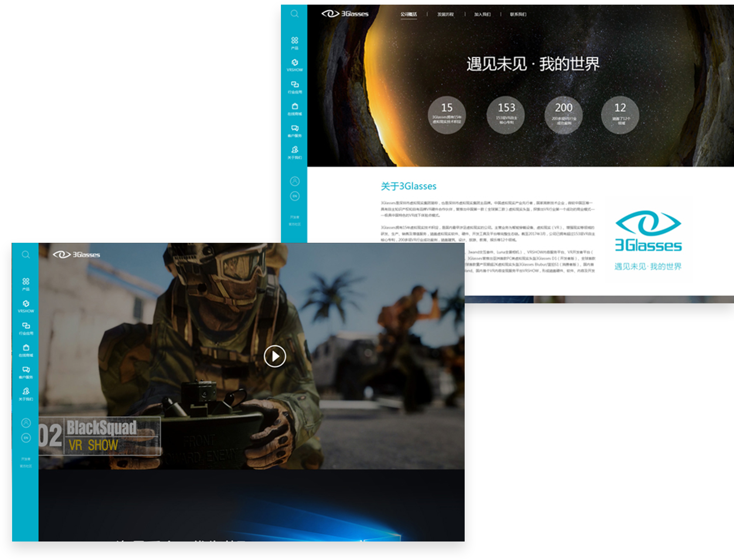The width and height of the screenshot is (734, 560).
Task: Open the 加入我们 tab in the top navigation
Action: pyautogui.click(x=482, y=14)
